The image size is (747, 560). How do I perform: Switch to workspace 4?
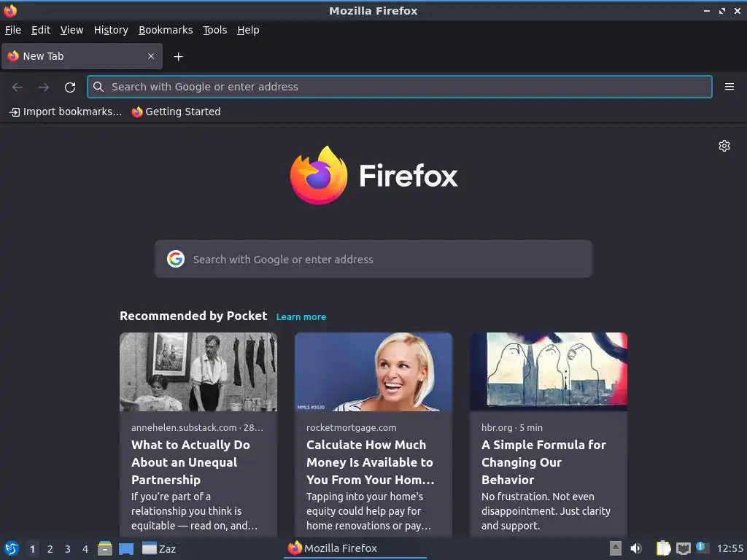[x=85, y=549]
